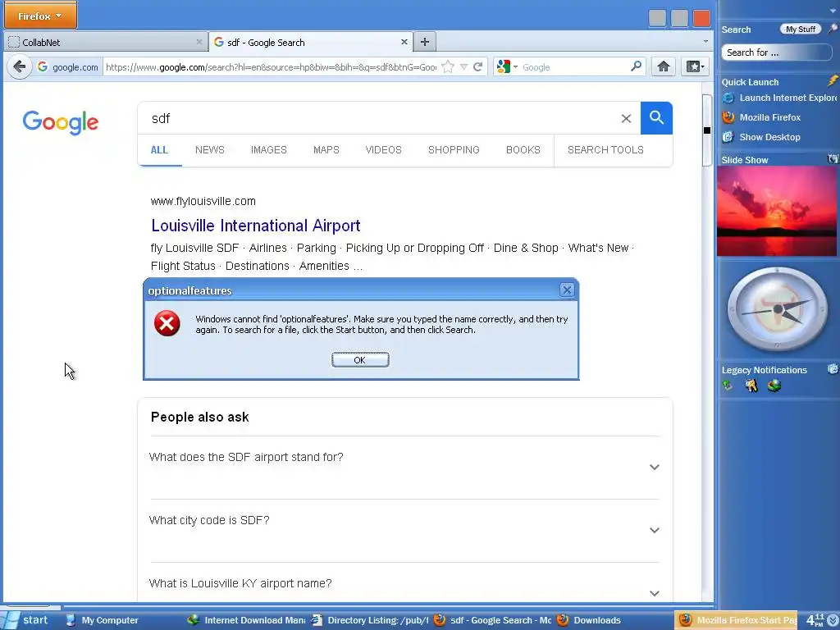
Task: Go back with the Firefox back arrow
Action: click(20, 67)
